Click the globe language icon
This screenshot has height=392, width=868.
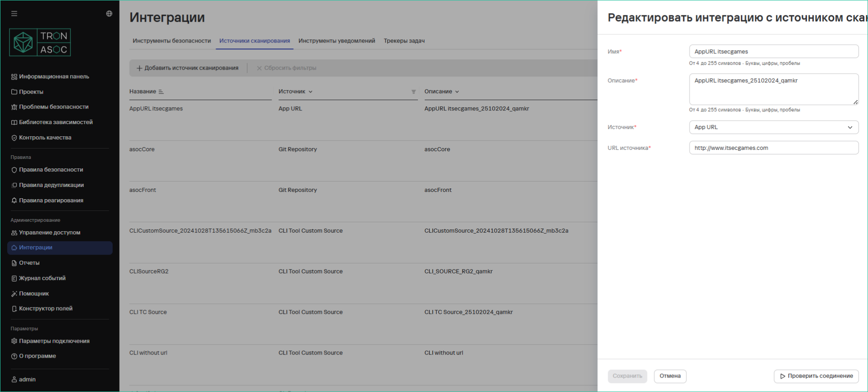click(109, 14)
